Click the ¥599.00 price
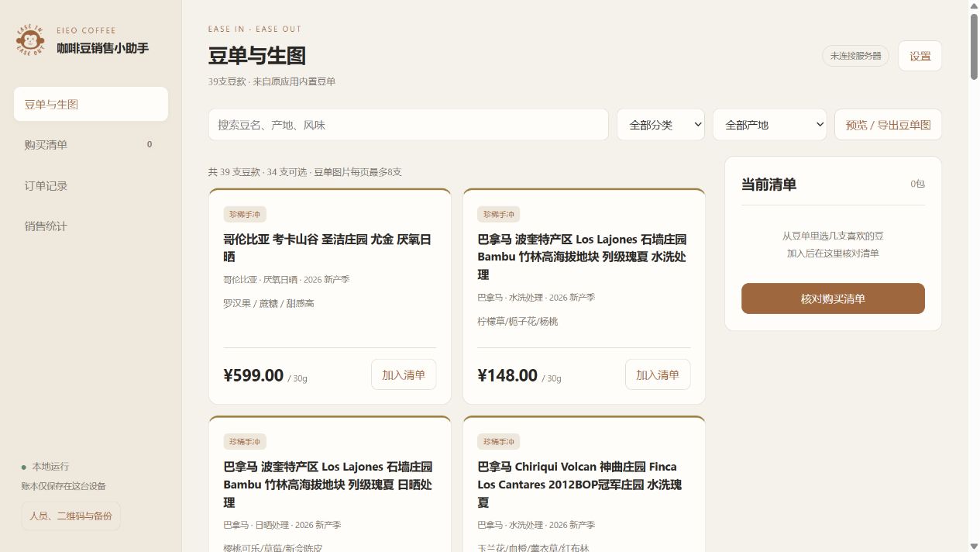This screenshot has height=552, width=980. (253, 375)
